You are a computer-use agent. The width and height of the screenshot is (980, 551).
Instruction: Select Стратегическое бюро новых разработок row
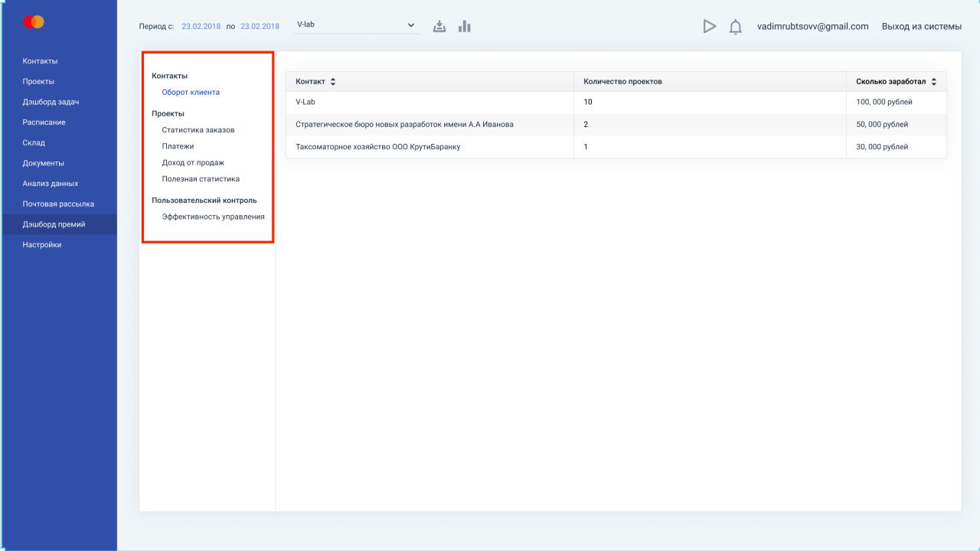(x=616, y=124)
